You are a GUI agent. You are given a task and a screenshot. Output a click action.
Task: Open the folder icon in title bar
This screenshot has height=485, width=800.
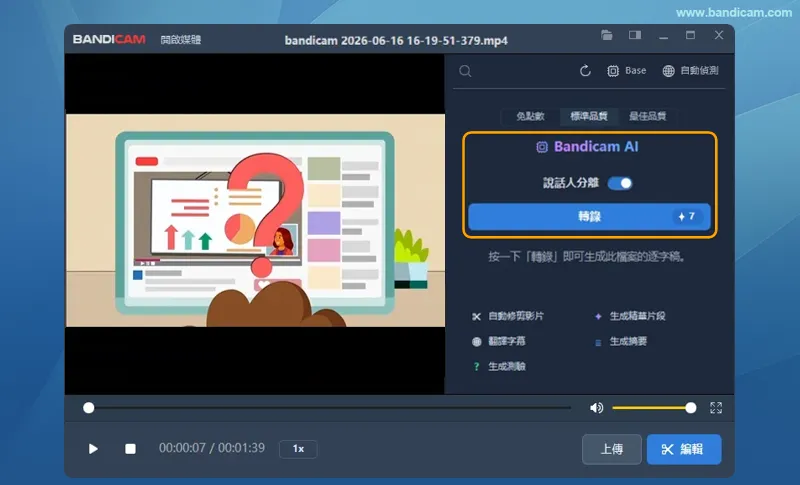coord(606,35)
